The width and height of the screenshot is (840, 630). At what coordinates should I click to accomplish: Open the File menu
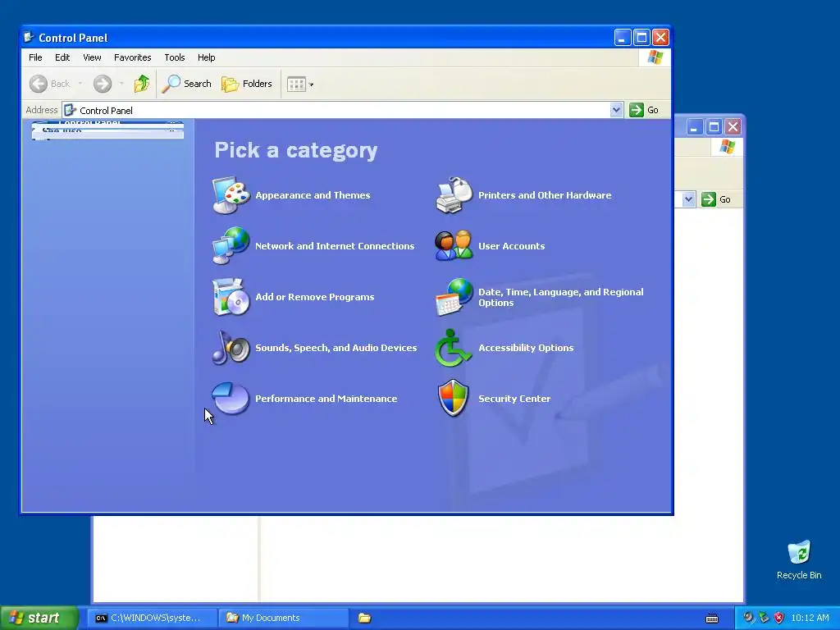tap(35, 57)
